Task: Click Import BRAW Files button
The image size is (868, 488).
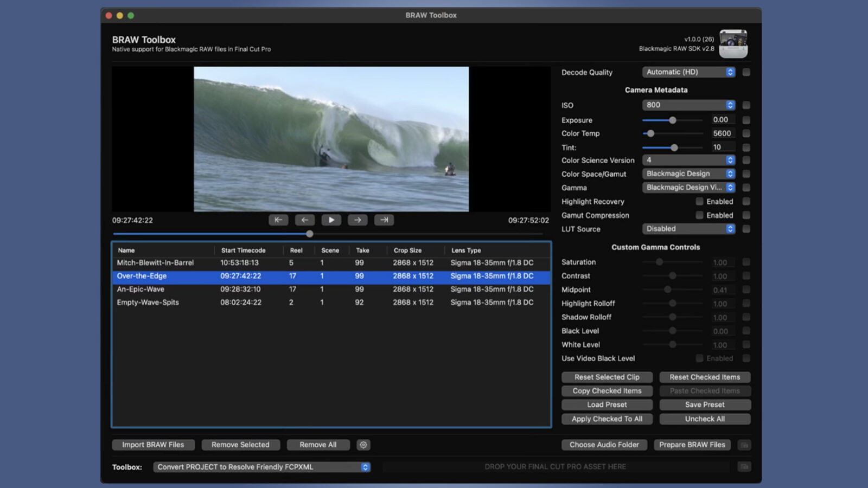Action: pos(153,445)
